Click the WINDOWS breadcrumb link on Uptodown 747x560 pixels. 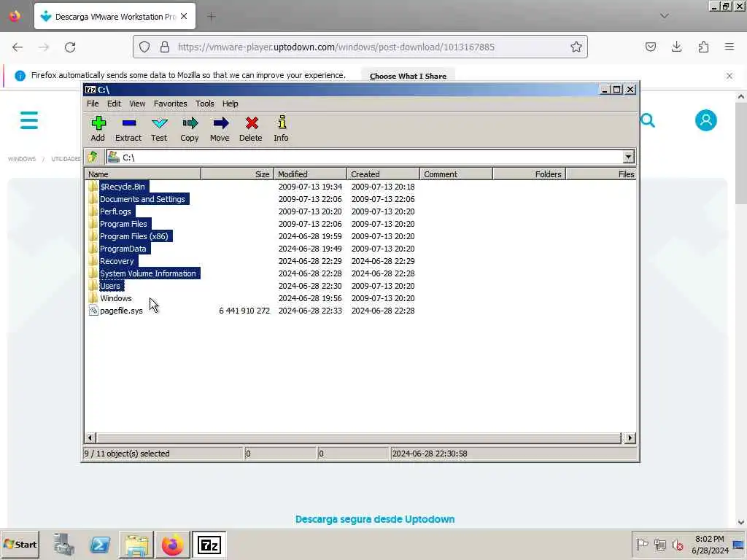pyautogui.click(x=22, y=159)
